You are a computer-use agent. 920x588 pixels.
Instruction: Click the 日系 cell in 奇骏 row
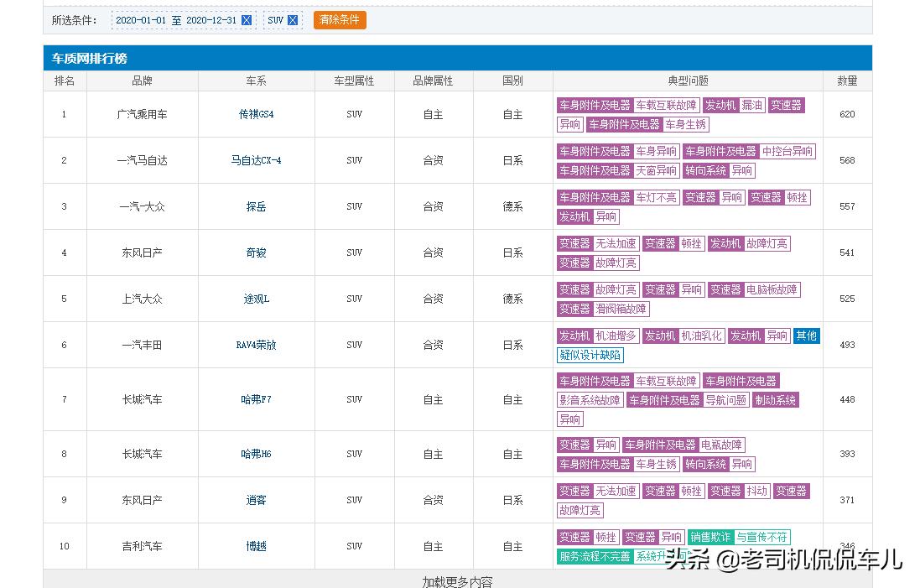pos(512,253)
